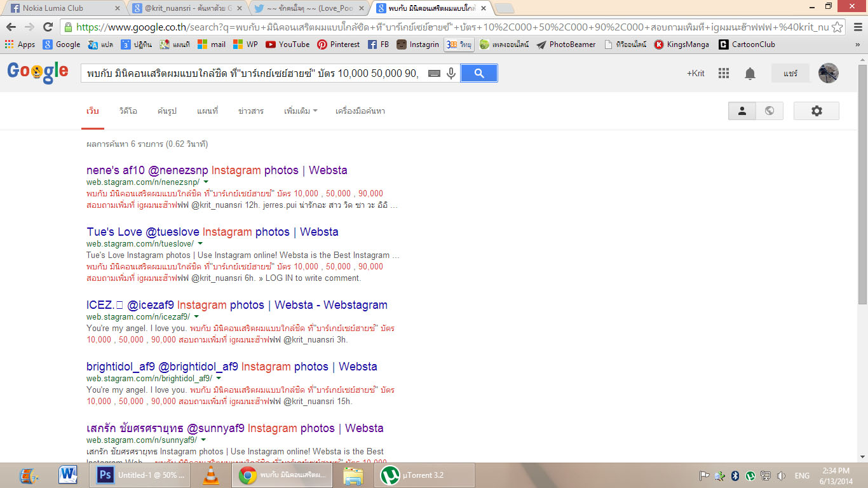The height and width of the screenshot is (488, 868).
Task: Select the ข่าวสาร search tab
Action: click(x=251, y=111)
